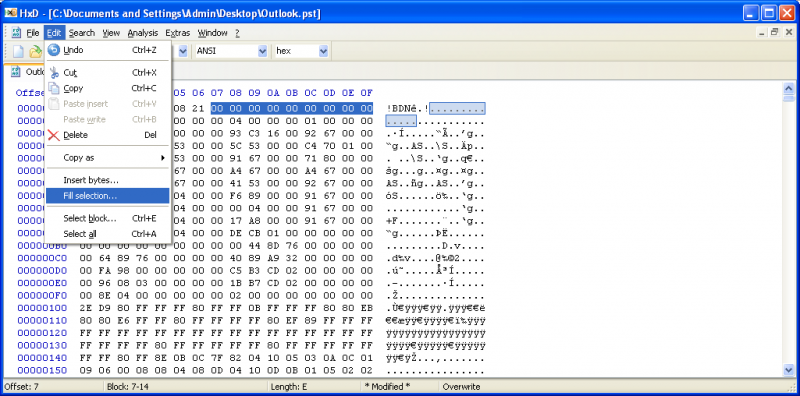Click the Outlook.pst tab file icon

(x=15, y=71)
